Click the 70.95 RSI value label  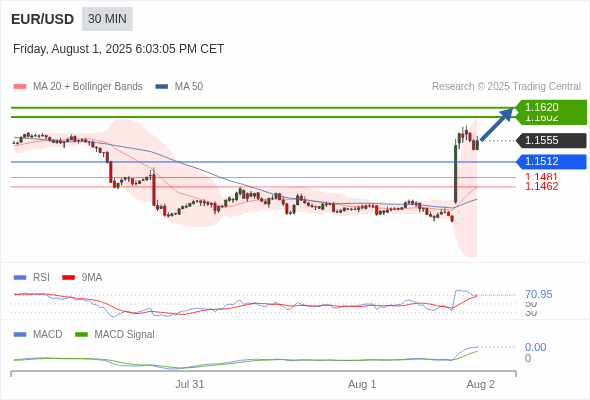coord(539,294)
